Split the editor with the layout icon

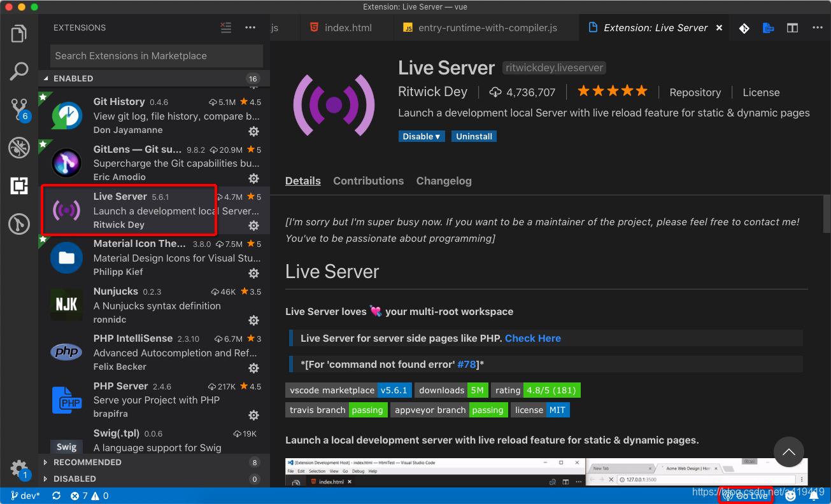coord(792,28)
